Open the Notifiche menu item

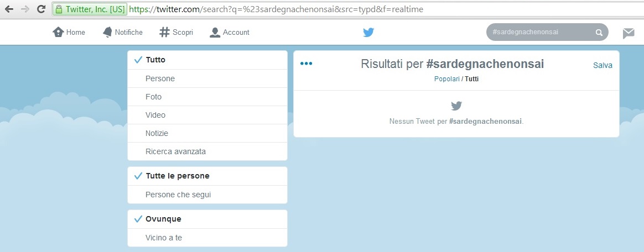[122, 32]
